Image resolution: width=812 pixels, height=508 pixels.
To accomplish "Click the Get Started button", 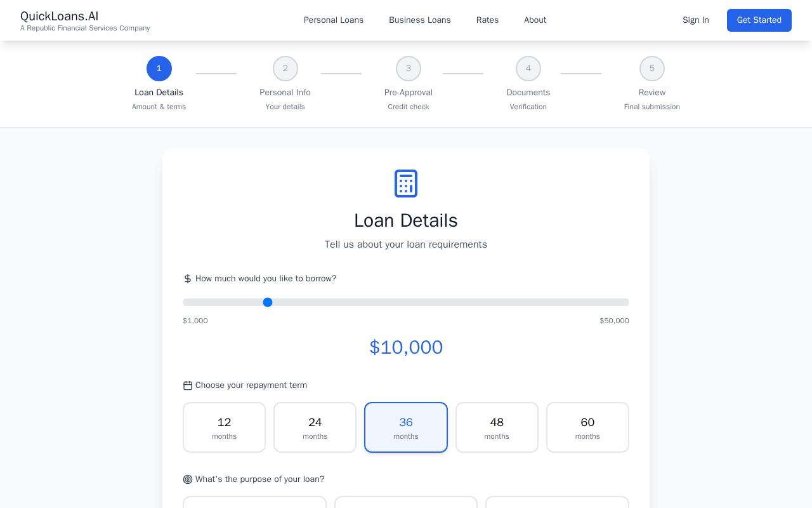I will pos(759,20).
